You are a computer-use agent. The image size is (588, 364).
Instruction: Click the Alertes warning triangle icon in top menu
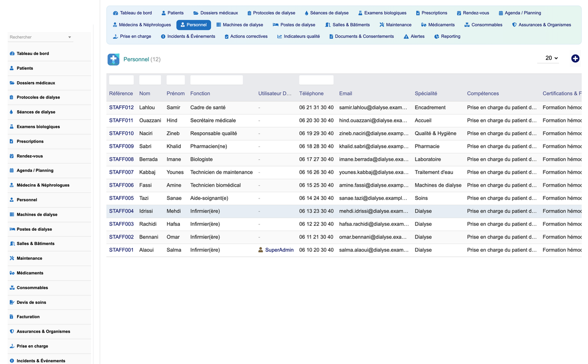(406, 36)
